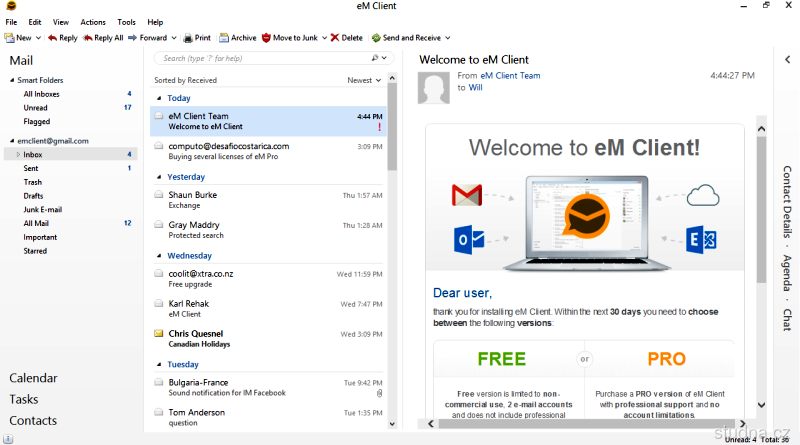Click the Gmail icon in welcome email
The height and width of the screenshot is (445, 800).
(x=467, y=195)
